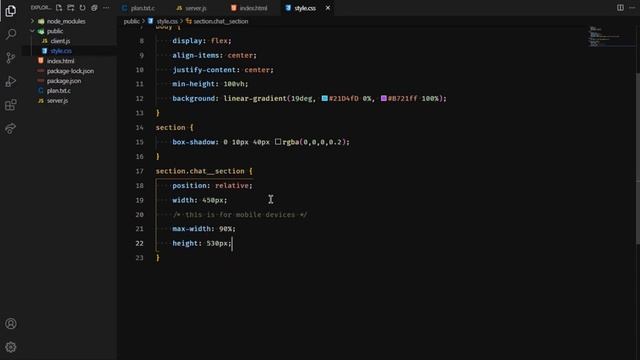This screenshot has height=360, width=640.
Task: Open the Manage settings gear
Action: 11,347
